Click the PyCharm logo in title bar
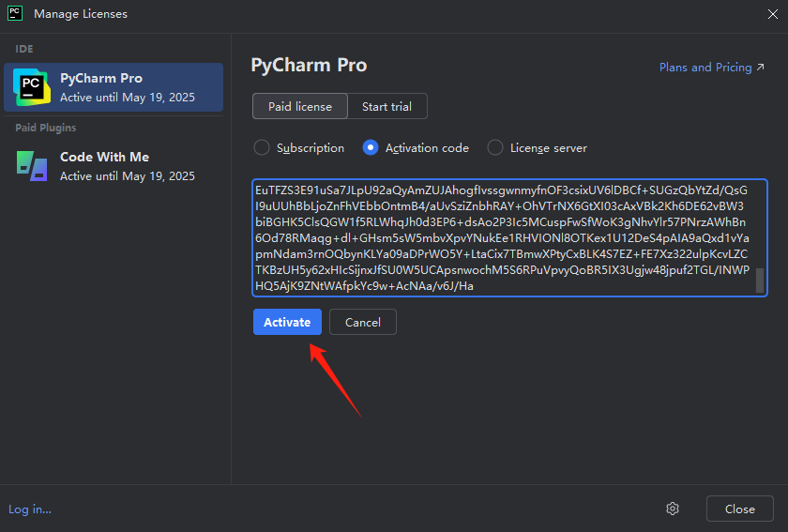Viewport: 788px width, 532px height. [15, 14]
